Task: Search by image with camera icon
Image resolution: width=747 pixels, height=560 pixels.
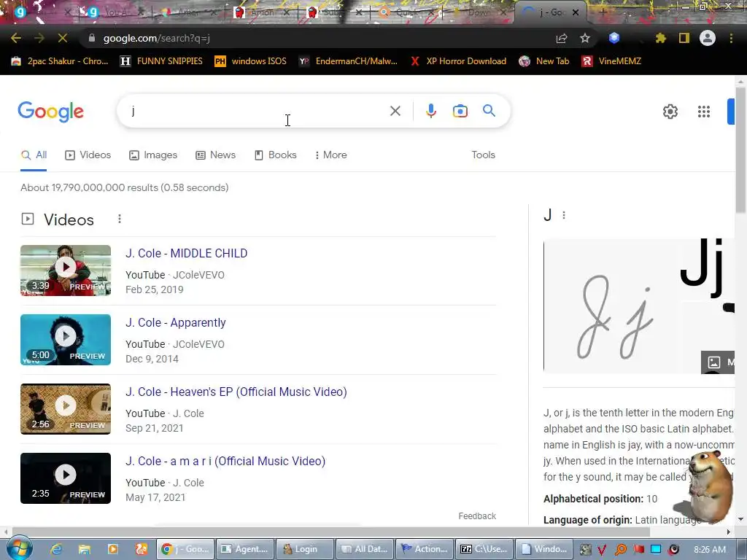Action: click(x=460, y=111)
